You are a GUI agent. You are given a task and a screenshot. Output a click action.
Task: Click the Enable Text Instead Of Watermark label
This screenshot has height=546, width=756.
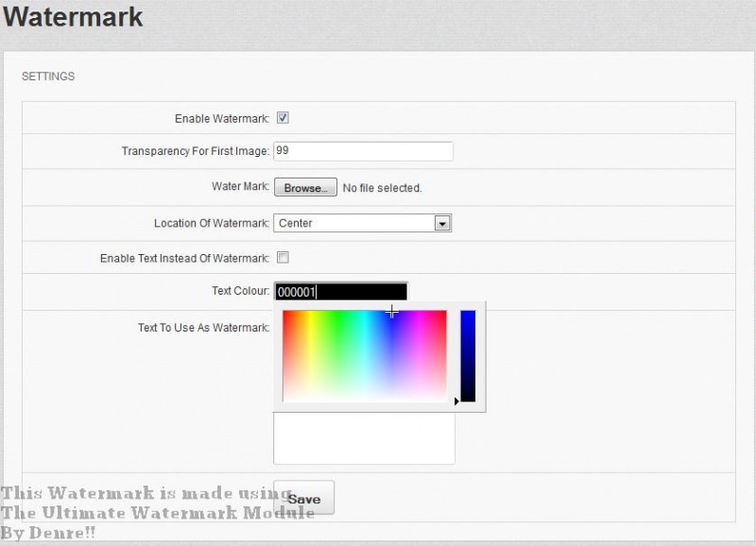[x=184, y=258]
